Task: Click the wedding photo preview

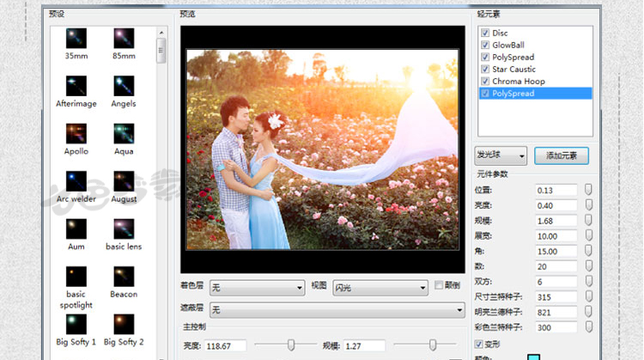Action: [323, 149]
